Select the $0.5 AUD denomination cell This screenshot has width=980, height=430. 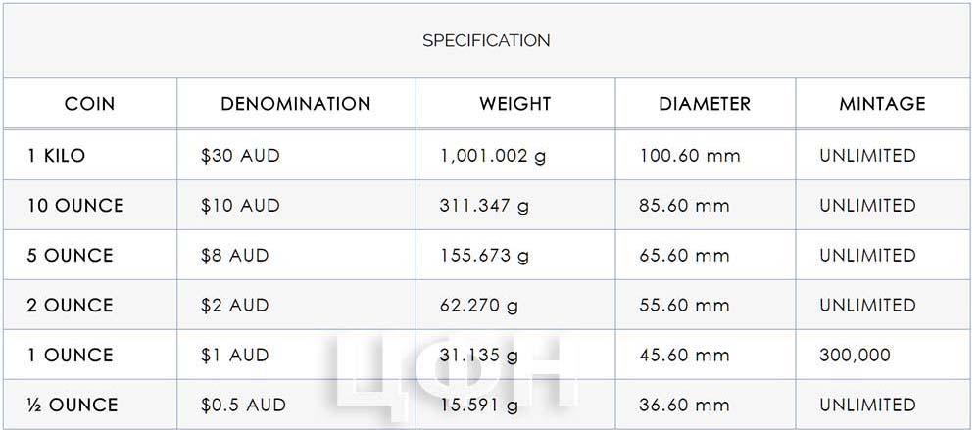coord(243,405)
